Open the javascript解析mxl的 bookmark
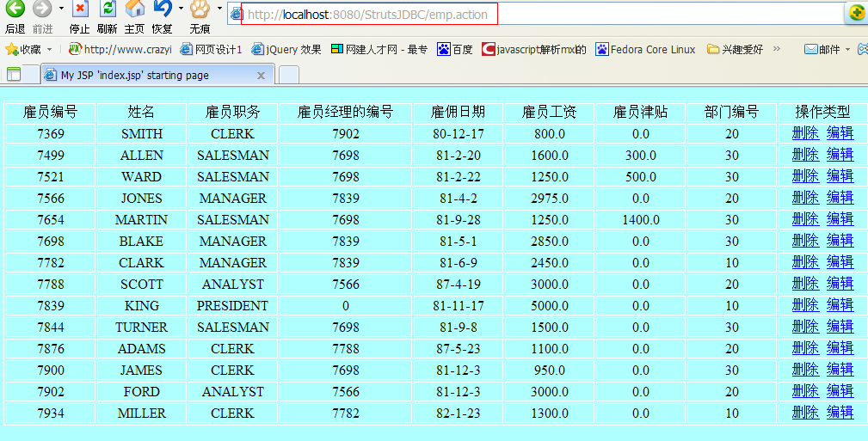 [x=533, y=49]
